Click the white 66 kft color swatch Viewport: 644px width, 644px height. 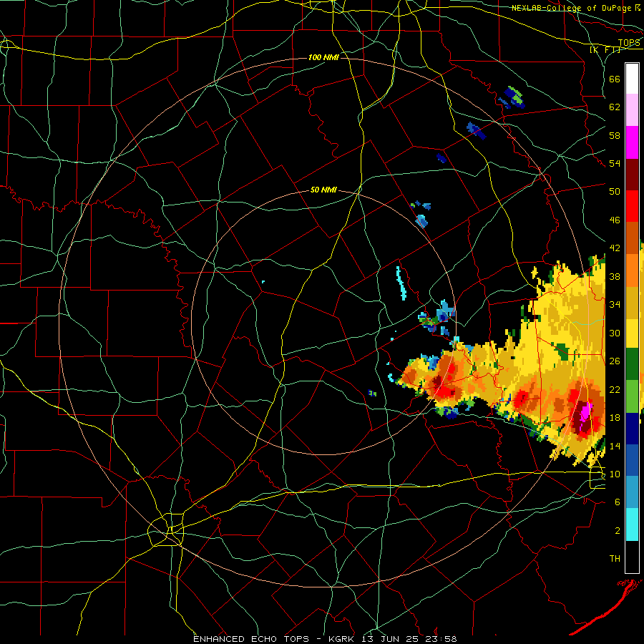click(x=632, y=79)
